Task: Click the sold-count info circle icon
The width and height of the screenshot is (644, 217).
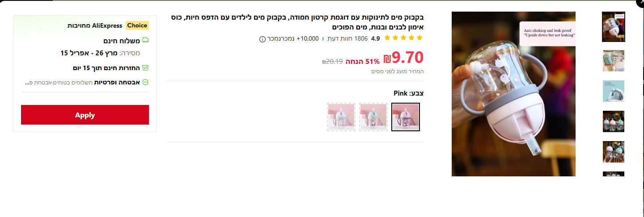Action: pyautogui.click(x=263, y=39)
